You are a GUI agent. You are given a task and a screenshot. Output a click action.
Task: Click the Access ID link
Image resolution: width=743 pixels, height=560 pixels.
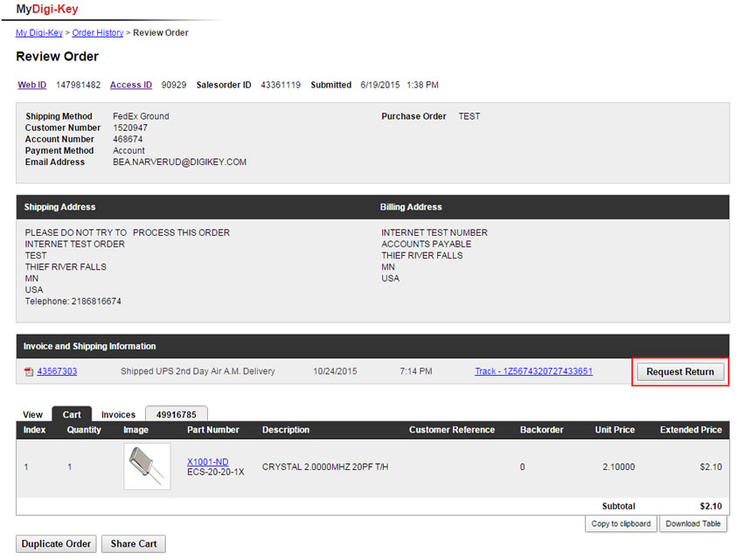click(130, 86)
